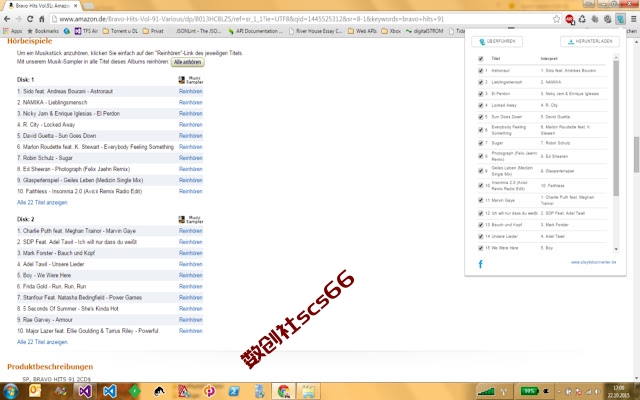Open the Apps shortcut in bookmarks bar

click(13, 31)
